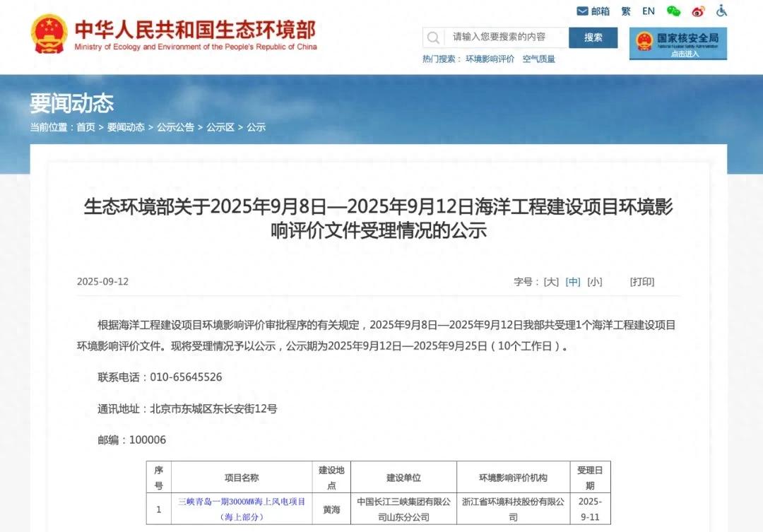
Task: Click the 建设单位 column header
Action: coord(403,478)
